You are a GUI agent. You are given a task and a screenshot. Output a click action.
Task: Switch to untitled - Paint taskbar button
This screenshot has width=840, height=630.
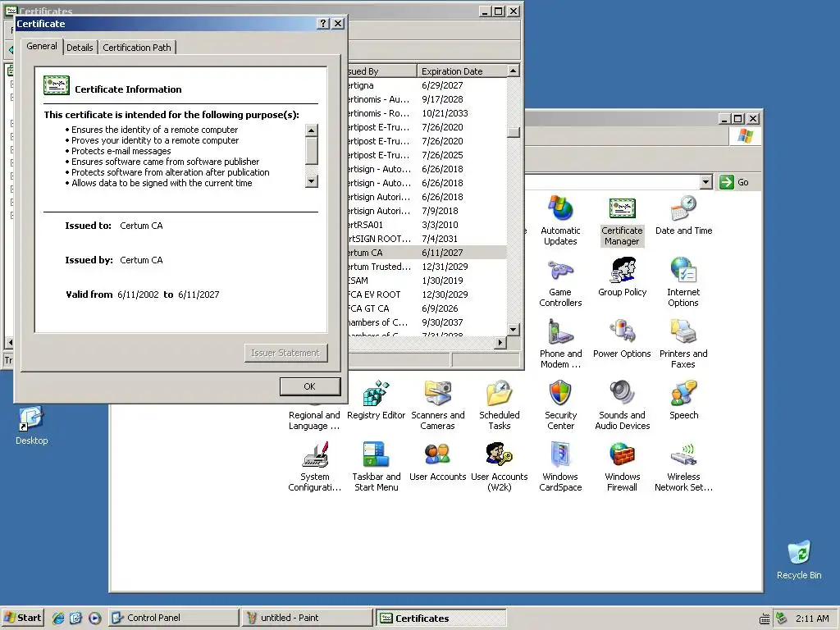307,618
